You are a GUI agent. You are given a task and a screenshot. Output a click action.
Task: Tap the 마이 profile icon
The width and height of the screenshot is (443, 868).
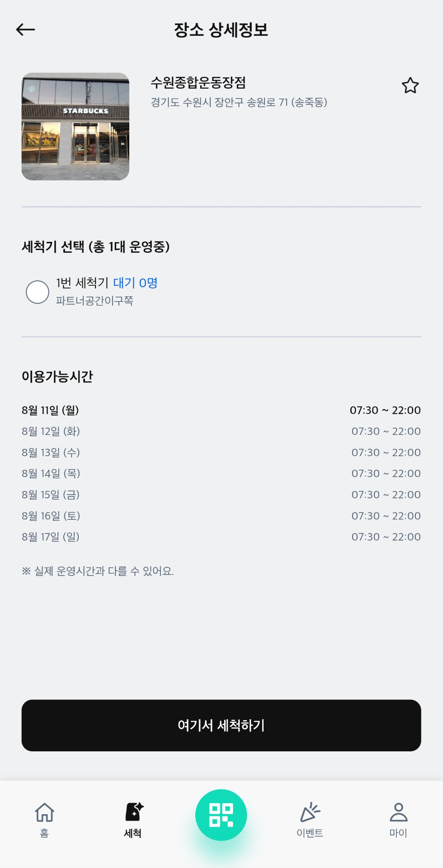pos(398,812)
